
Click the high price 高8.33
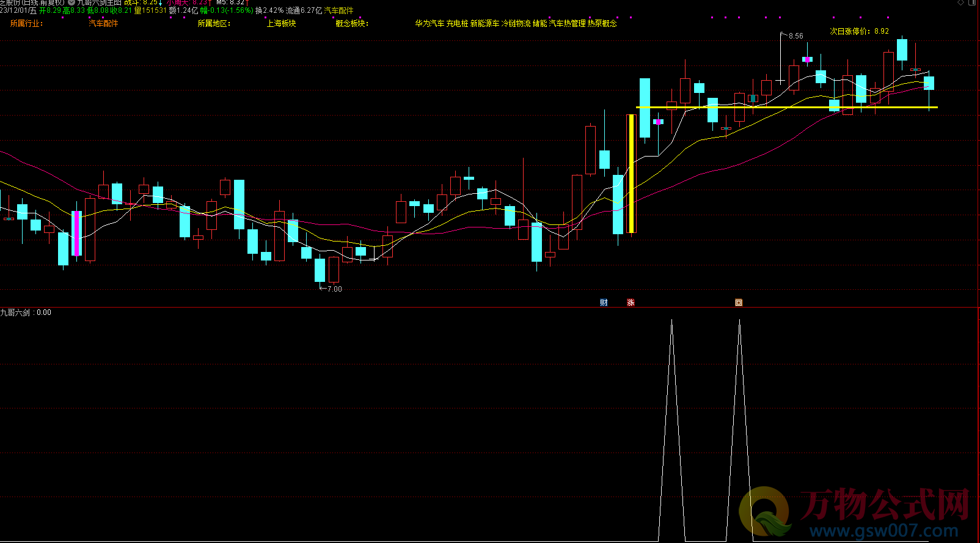(x=74, y=10)
